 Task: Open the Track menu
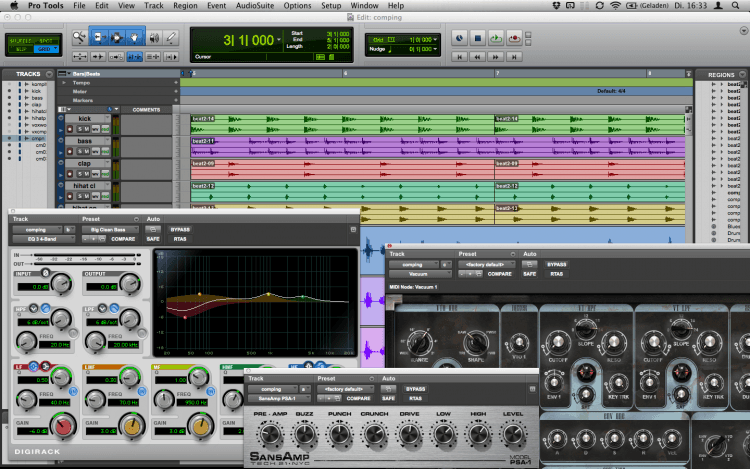154,6
